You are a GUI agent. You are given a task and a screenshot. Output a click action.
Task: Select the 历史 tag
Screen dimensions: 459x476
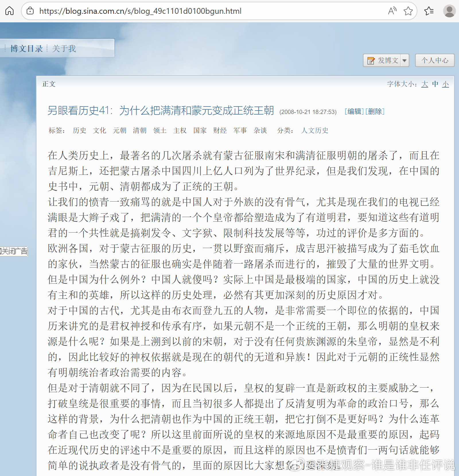point(79,131)
